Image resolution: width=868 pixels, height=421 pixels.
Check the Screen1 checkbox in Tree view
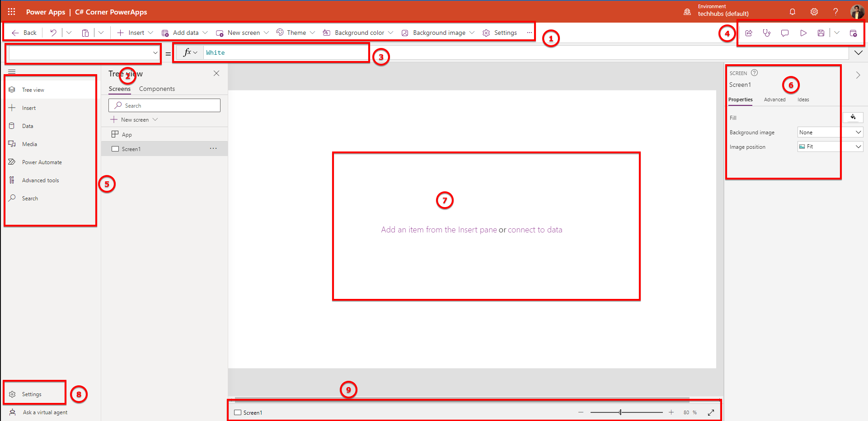(115, 148)
